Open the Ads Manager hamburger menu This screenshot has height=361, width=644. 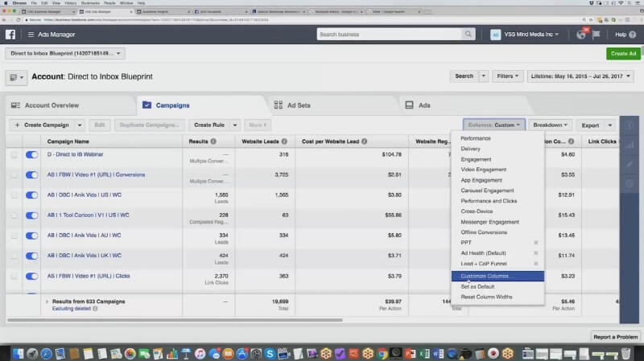[31, 35]
